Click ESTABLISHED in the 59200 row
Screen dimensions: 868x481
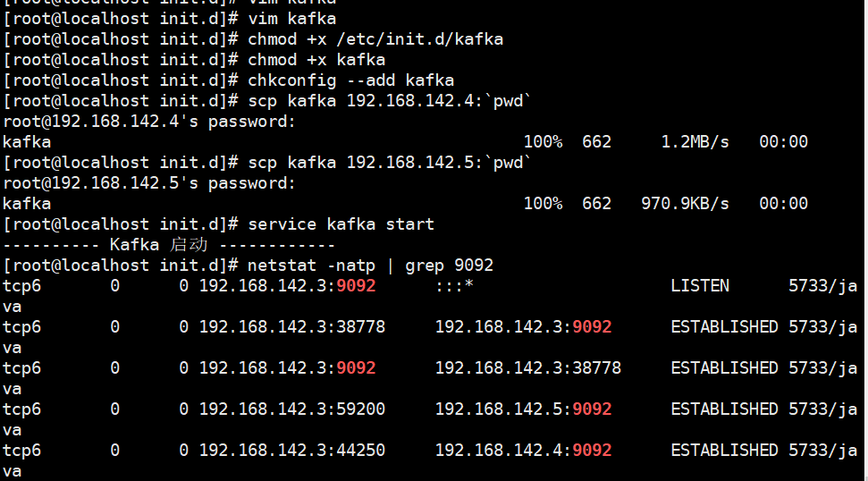(x=724, y=409)
